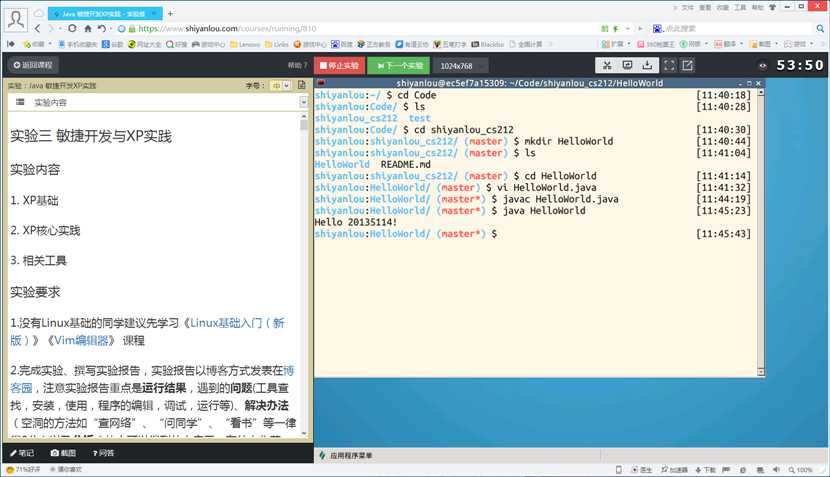The image size is (830, 477).
Task: Open the 文件 menu in browser menu bar
Action: 687,7
